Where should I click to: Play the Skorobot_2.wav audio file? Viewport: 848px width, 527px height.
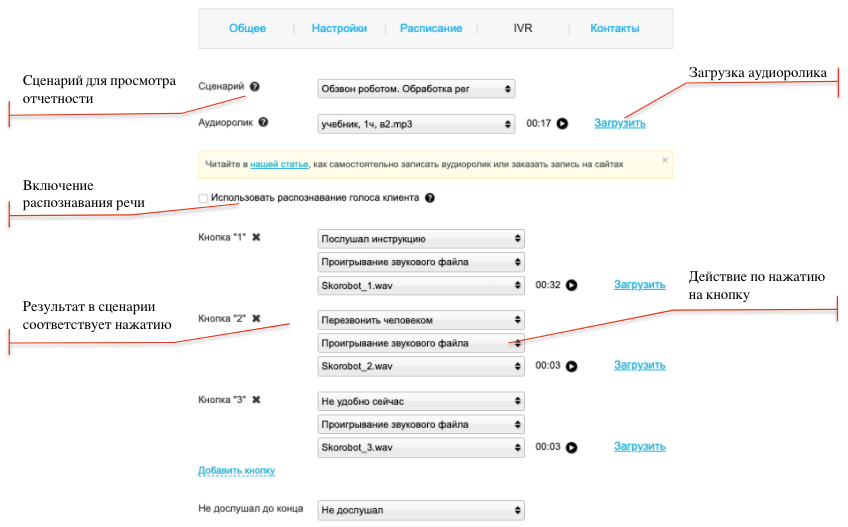click(572, 366)
